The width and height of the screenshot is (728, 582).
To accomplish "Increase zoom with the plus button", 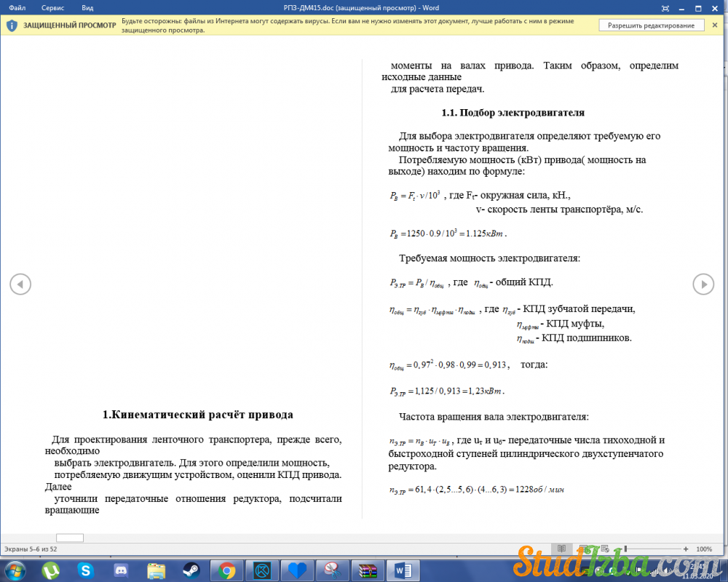I will (x=685, y=549).
